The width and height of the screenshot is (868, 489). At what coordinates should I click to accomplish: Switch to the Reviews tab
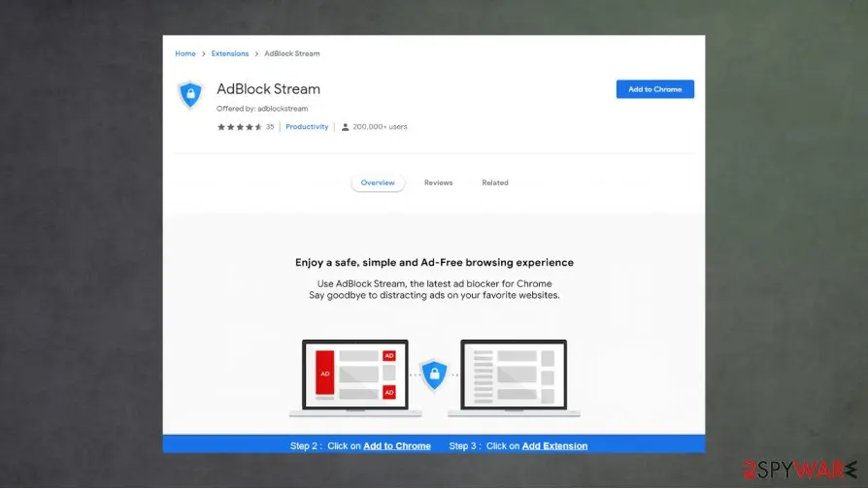438,182
